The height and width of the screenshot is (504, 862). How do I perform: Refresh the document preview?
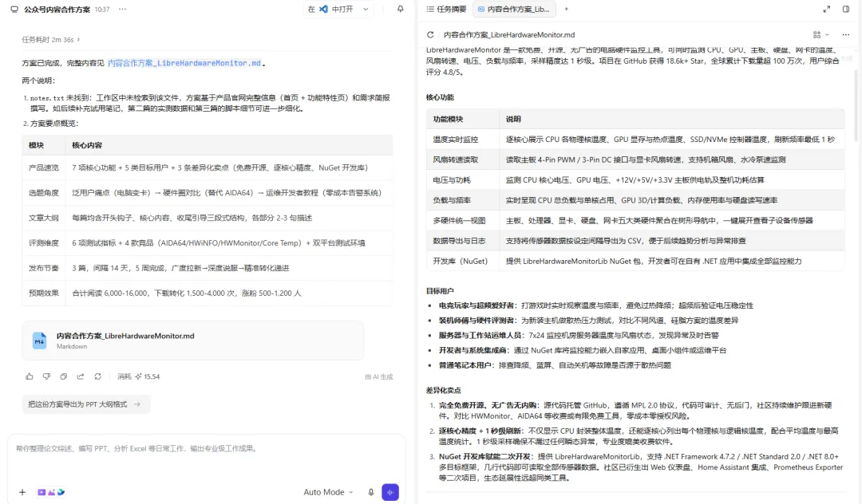coord(430,34)
